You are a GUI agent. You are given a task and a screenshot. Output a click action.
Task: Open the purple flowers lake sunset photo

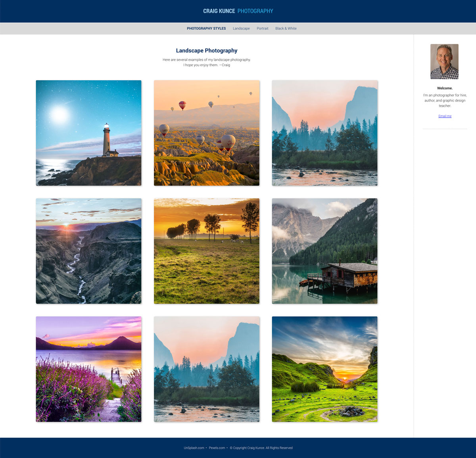[88, 369]
